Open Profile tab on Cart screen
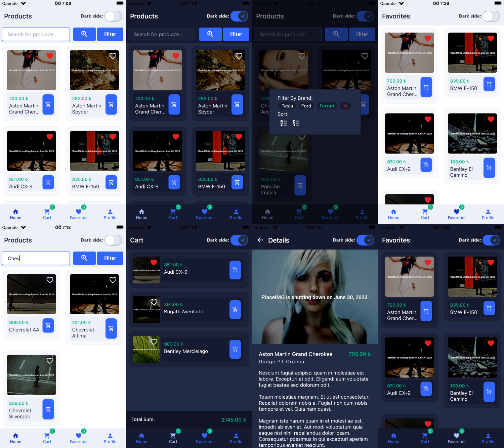The image size is (504, 448). (236, 438)
